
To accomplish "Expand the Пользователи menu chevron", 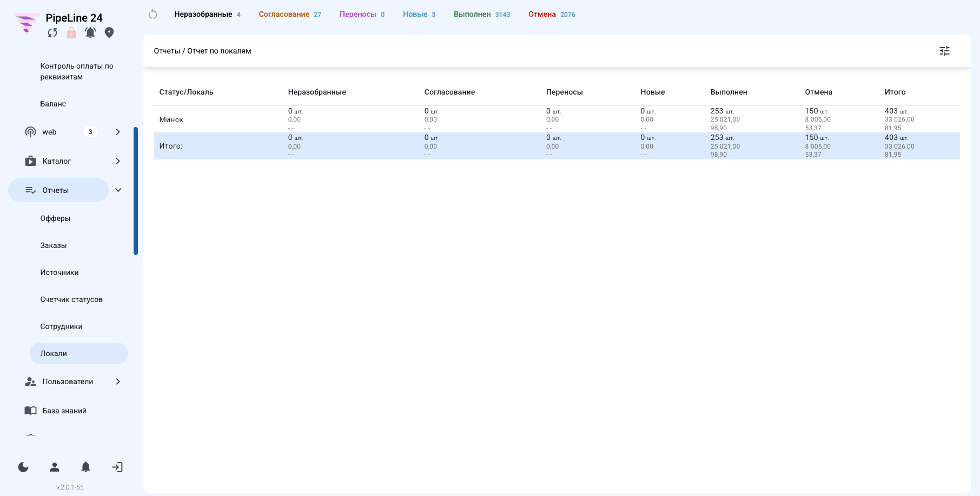I will (118, 381).
